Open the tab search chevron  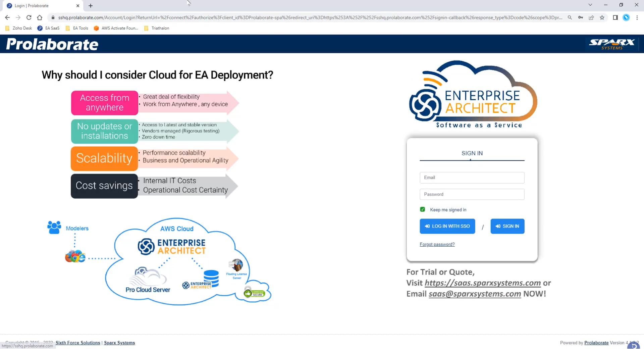pos(590,5)
